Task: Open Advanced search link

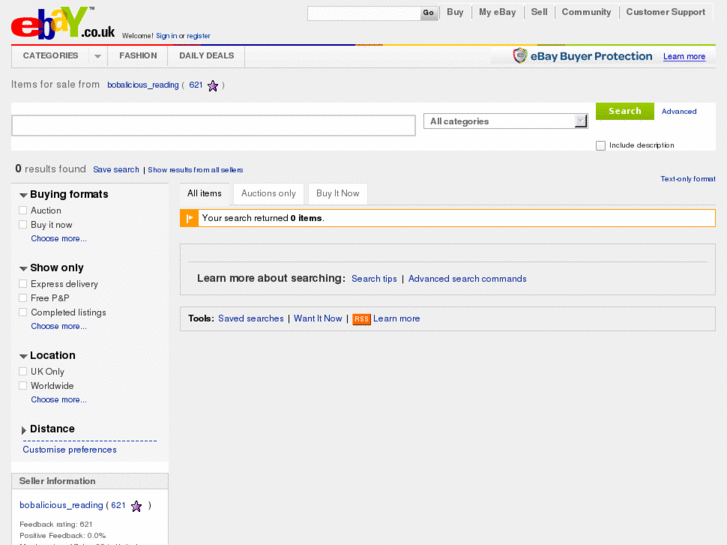Action: tap(679, 111)
